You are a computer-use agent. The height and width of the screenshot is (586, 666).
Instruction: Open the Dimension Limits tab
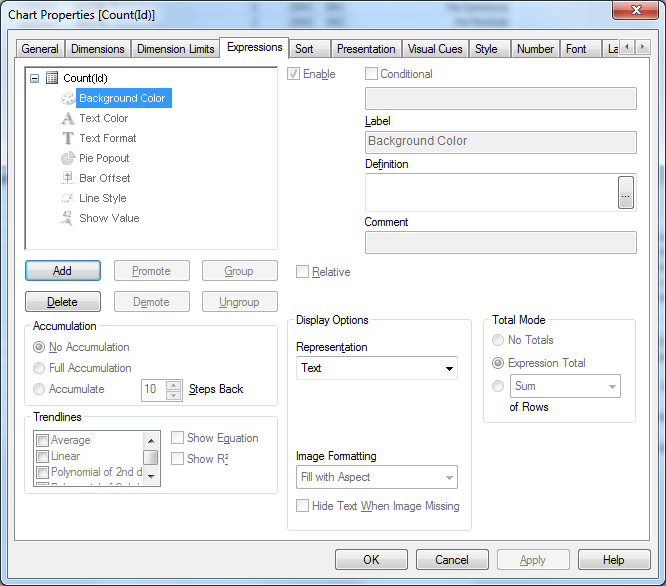pyautogui.click(x=175, y=49)
